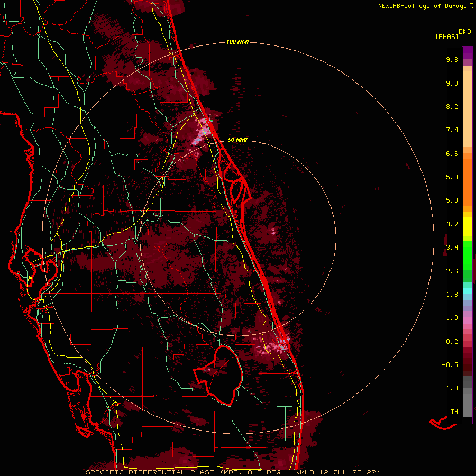Click the 50 NMI range ring label
This screenshot has width=476, height=476.
pos(237,140)
